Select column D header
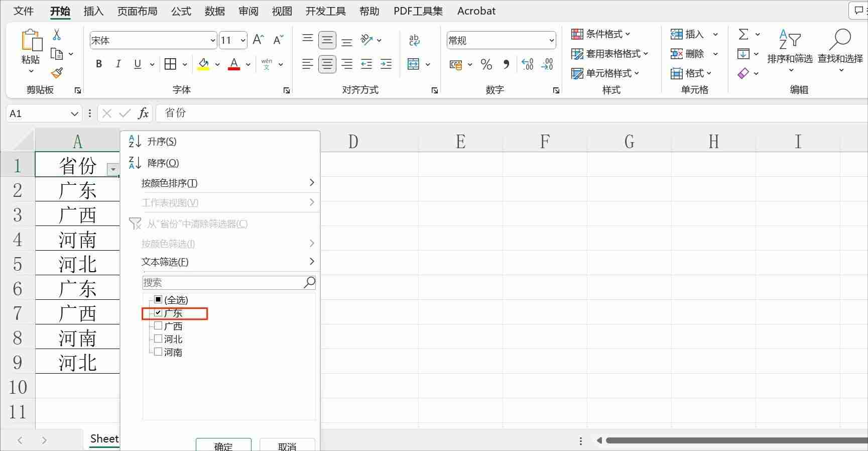The height and width of the screenshot is (451, 868). click(353, 142)
